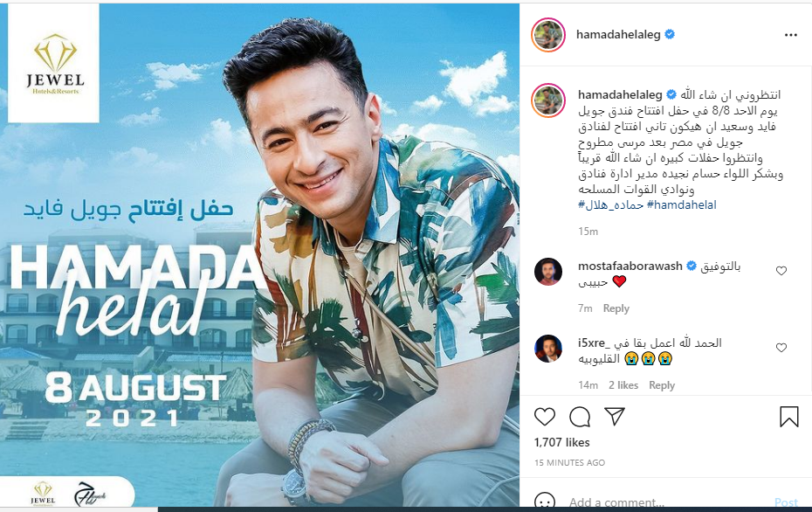Click the Post comment button
The width and height of the screenshot is (812, 512).
coord(786,502)
